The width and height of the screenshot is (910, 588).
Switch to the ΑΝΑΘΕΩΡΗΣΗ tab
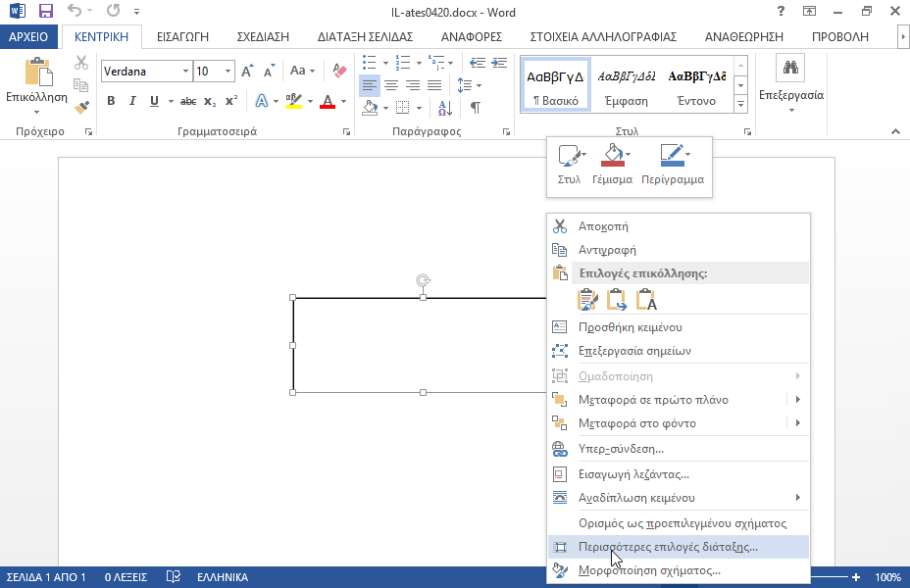744,36
